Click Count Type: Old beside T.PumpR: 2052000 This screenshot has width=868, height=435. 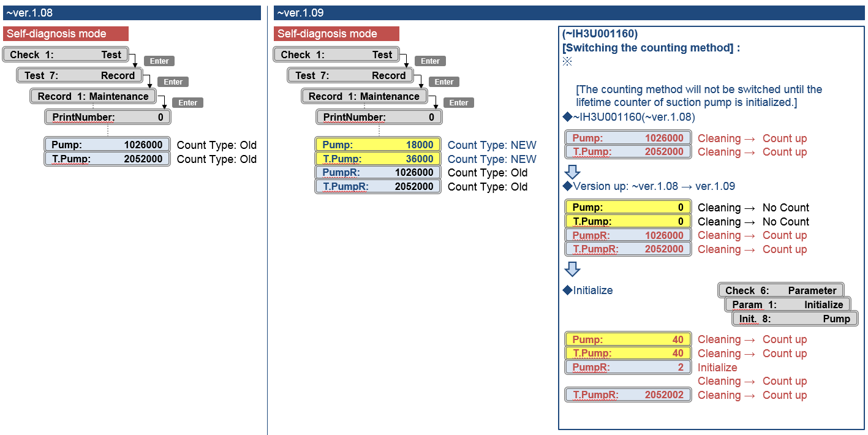488,187
